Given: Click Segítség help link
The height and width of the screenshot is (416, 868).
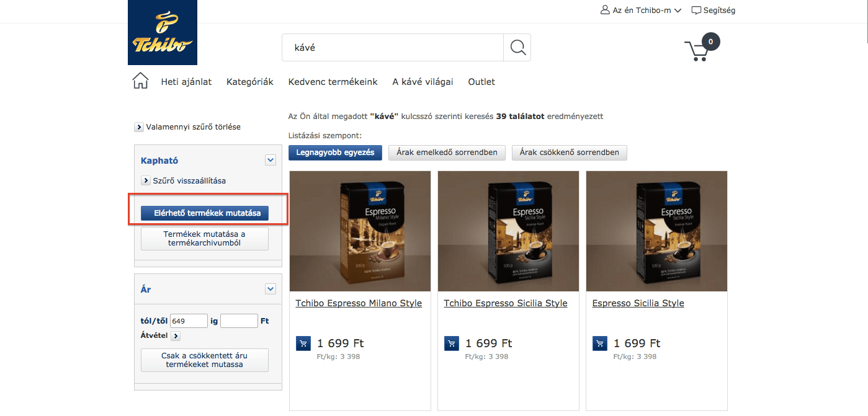Looking at the screenshot, I should click(719, 10).
